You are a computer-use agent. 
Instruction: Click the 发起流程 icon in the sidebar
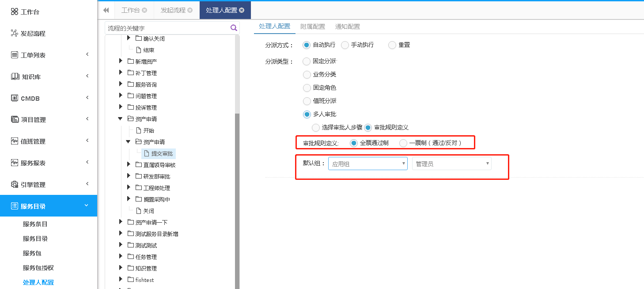pyautogui.click(x=15, y=34)
